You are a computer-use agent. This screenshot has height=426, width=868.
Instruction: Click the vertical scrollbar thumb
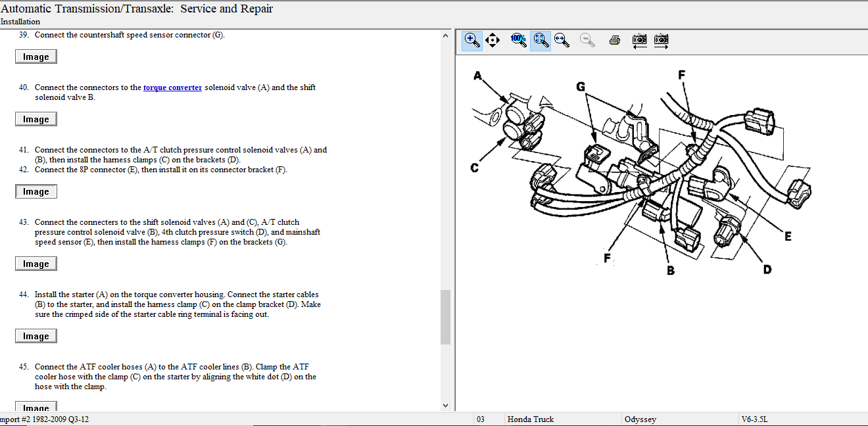pos(445,317)
